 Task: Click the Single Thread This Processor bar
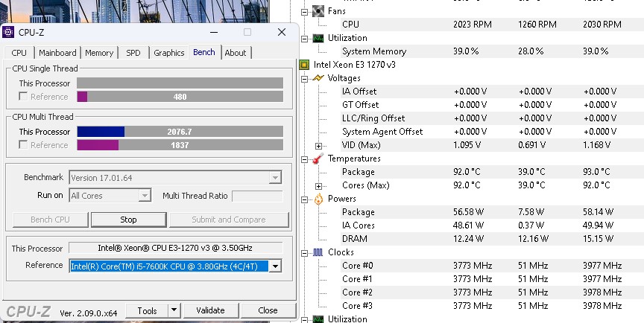point(180,83)
